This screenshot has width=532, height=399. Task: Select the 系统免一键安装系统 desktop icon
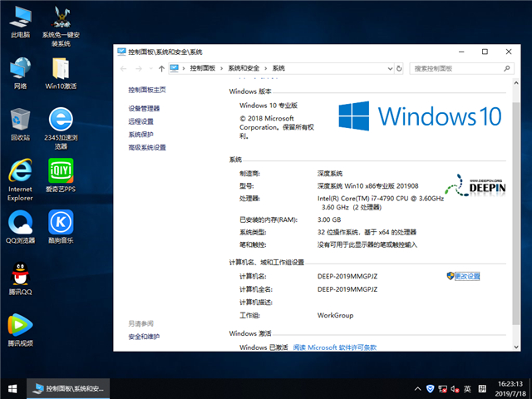point(61,26)
